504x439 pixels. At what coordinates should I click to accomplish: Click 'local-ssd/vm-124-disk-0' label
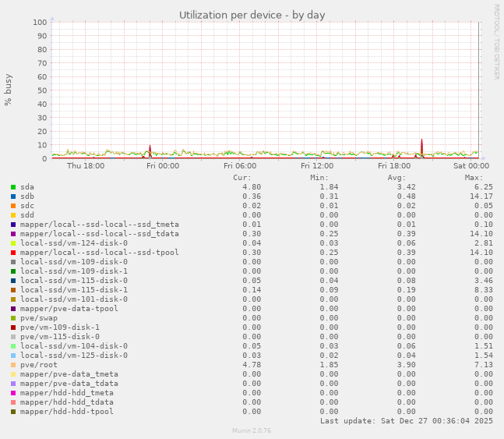pyautogui.click(x=74, y=243)
